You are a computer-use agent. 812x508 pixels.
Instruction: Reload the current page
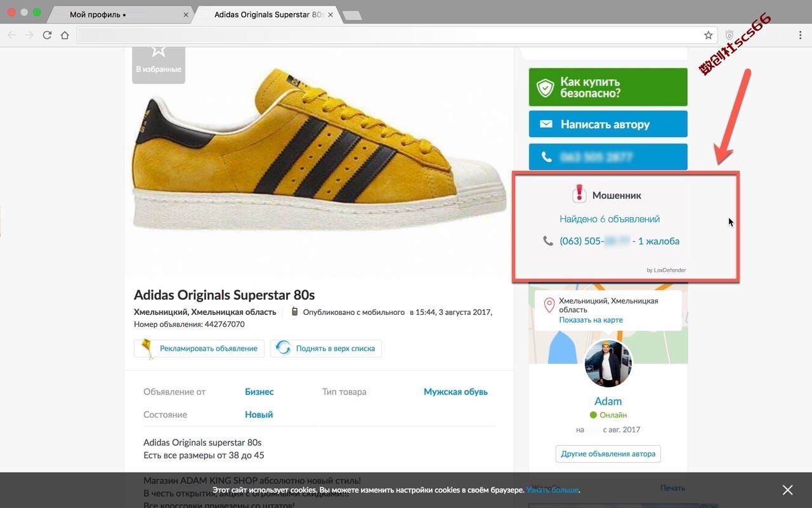[x=47, y=36]
